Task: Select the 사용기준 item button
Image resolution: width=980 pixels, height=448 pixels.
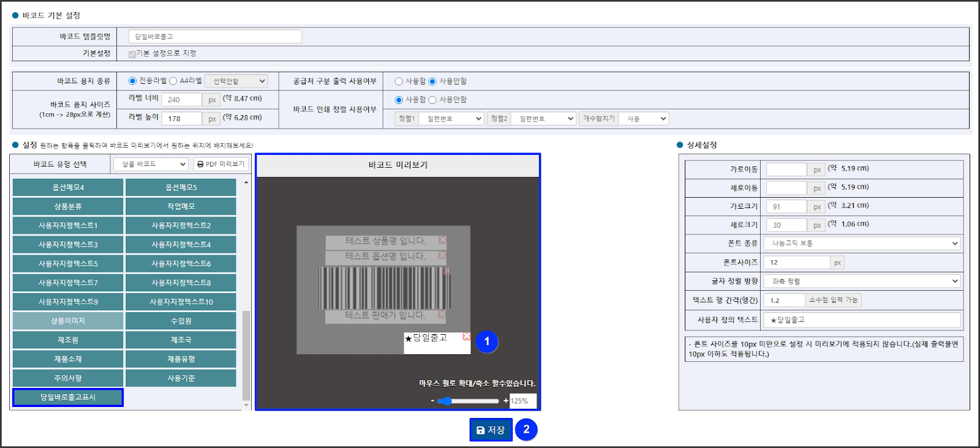Action: [181, 378]
